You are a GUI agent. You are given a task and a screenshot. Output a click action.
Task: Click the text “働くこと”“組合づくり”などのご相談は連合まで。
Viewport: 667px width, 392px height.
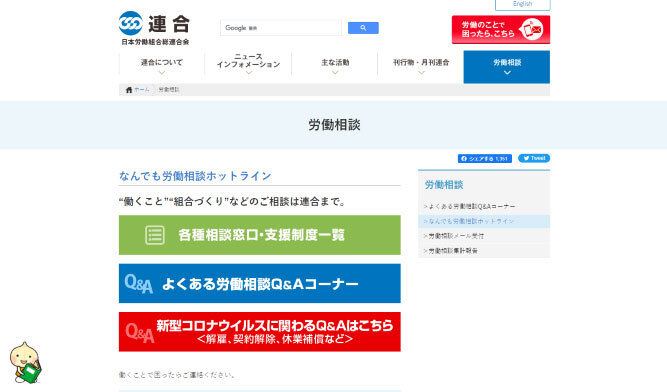tap(232, 202)
